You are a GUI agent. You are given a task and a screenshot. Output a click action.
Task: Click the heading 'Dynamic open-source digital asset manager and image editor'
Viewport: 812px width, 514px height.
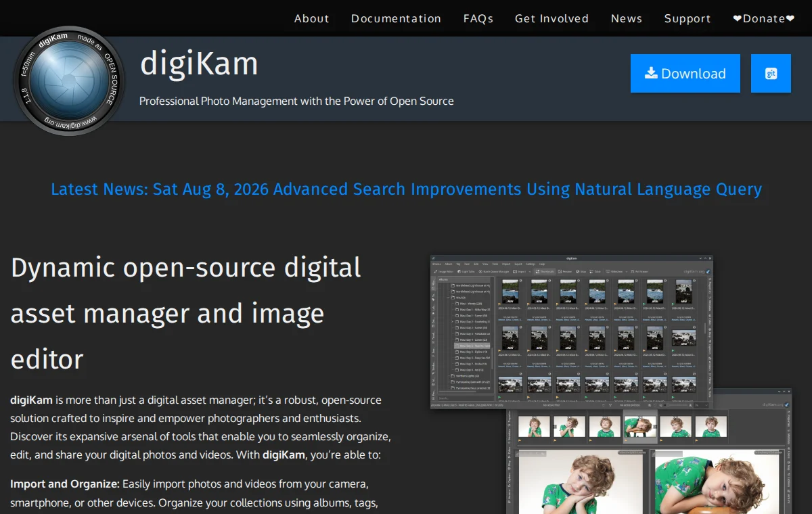pyautogui.click(x=186, y=313)
